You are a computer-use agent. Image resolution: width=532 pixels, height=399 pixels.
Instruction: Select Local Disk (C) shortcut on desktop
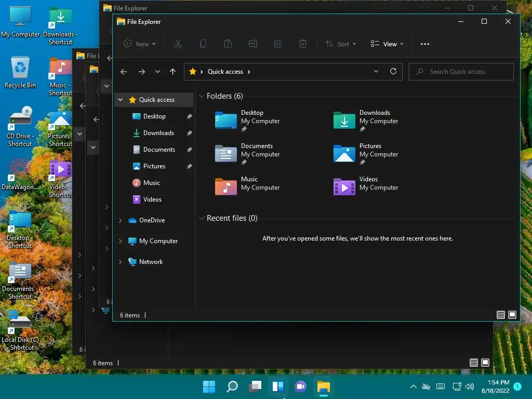20,330
